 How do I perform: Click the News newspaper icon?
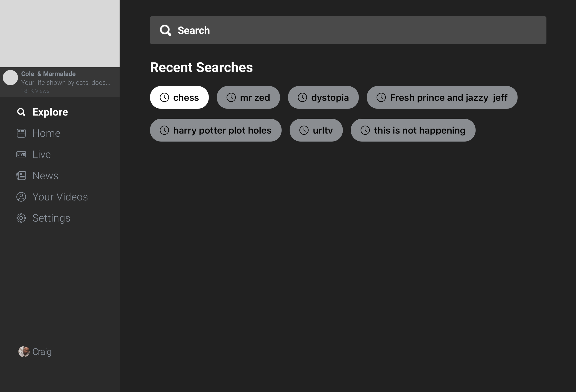(21, 176)
